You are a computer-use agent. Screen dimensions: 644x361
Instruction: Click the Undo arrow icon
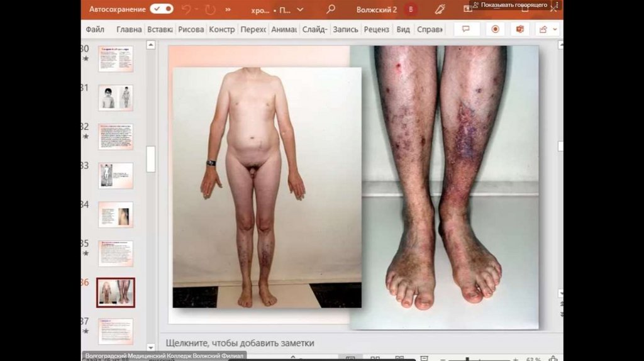pyautogui.click(x=187, y=9)
